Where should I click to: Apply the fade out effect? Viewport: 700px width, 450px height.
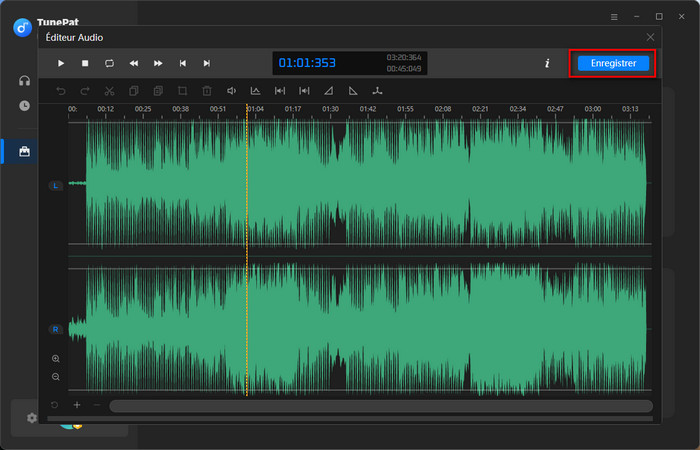[x=353, y=91]
